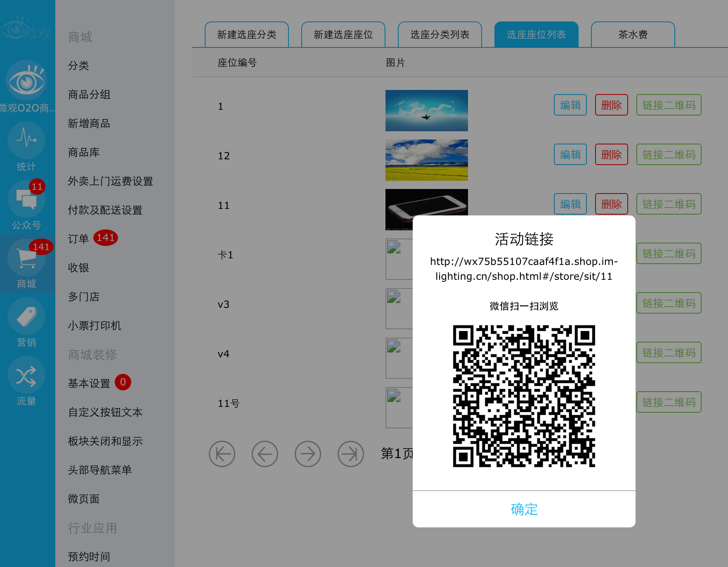The height and width of the screenshot is (567, 728).
Task: Open 新增商品 menu item
Action: (89, 123)
